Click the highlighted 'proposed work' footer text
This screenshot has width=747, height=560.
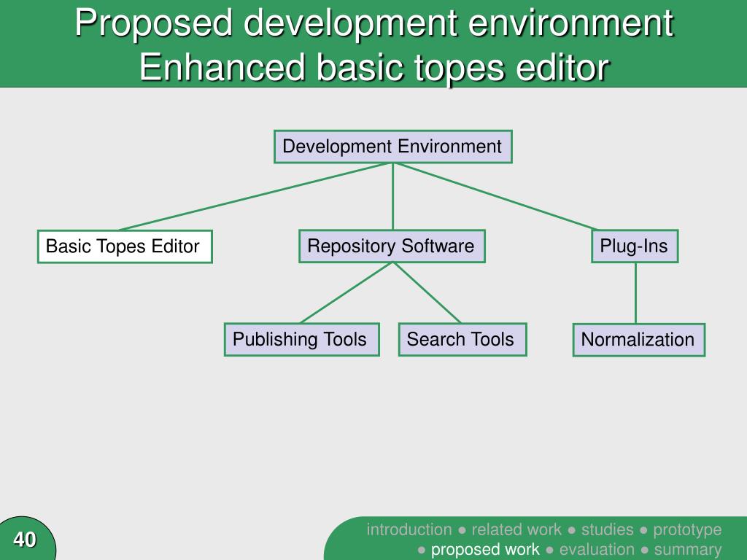click(x=485, y=550)
